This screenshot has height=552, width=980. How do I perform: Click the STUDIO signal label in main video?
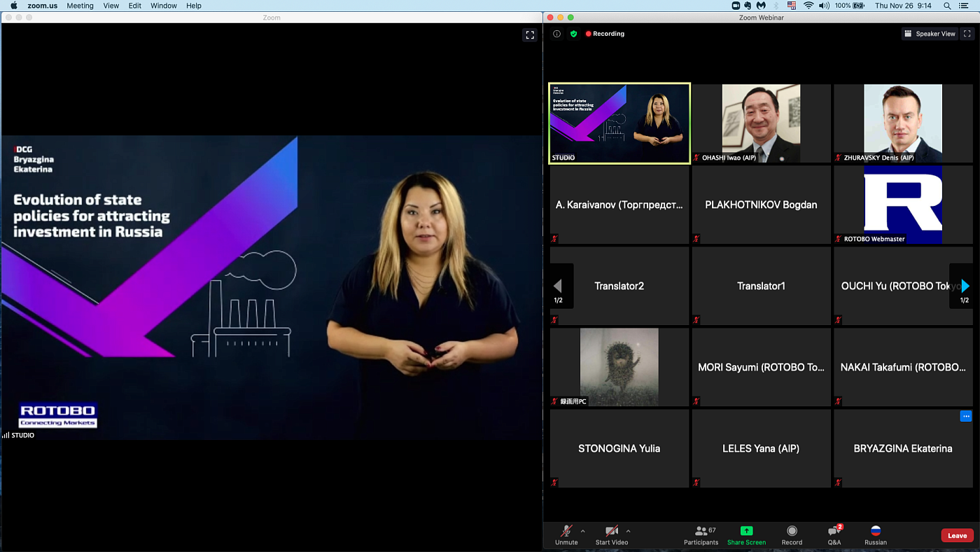click(18, 435)
